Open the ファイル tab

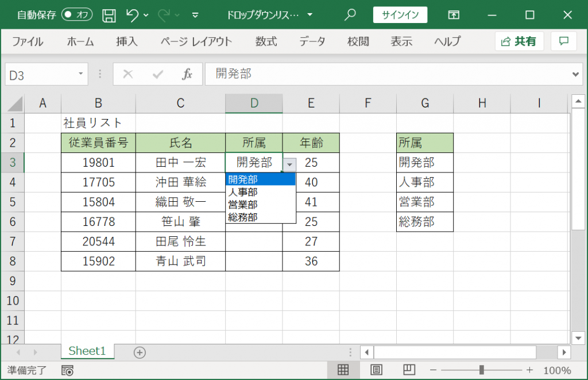coord(28,41)
